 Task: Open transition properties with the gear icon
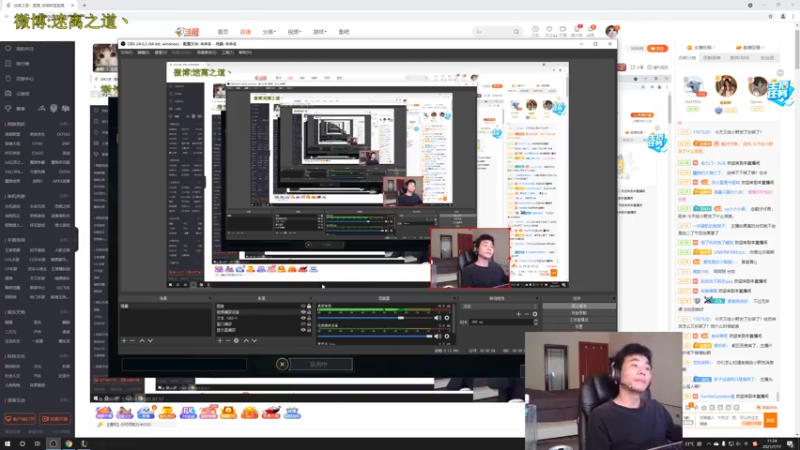(x=535, y=314)
